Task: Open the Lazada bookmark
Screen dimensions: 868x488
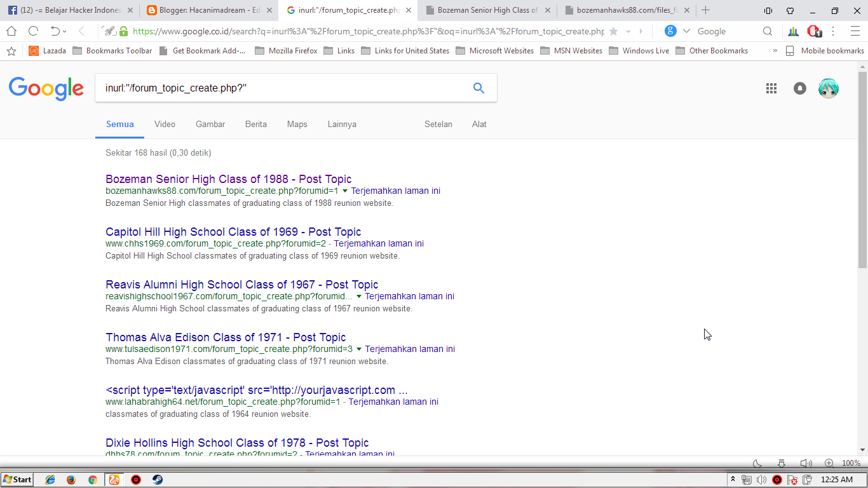Action: click(x=47, y=51)
